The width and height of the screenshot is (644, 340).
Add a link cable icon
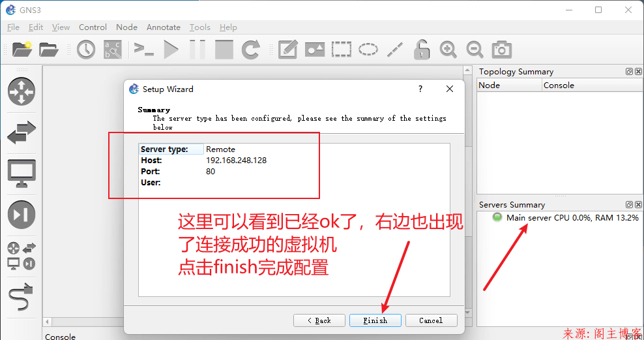click(21, 297)
